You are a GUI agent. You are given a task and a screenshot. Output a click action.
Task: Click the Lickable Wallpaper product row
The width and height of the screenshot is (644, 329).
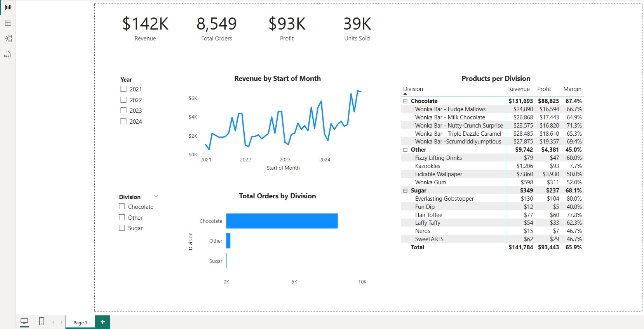coord(492,174)
